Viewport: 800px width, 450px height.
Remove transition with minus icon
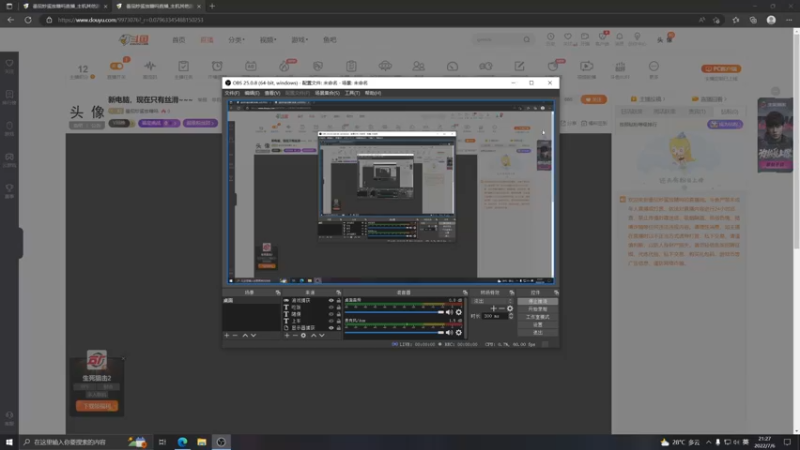point(502,309)
